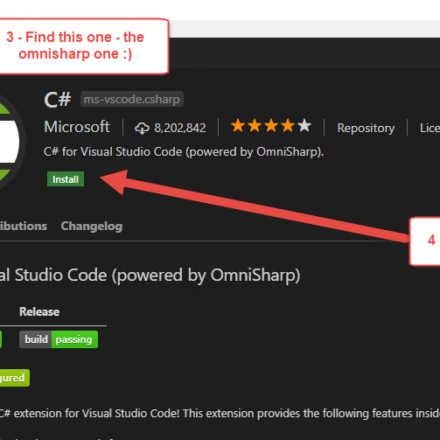Image resolution: width=440 pixels, height=440 pixels.
Task: Click the Release column header
Action: click(x=39, y=312)
